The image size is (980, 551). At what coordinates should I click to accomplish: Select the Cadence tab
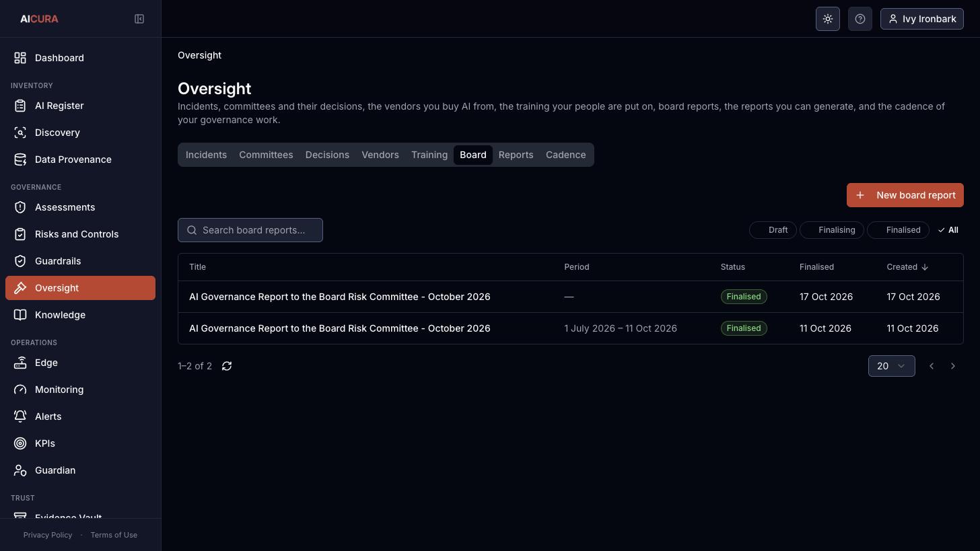pos(565,155)
